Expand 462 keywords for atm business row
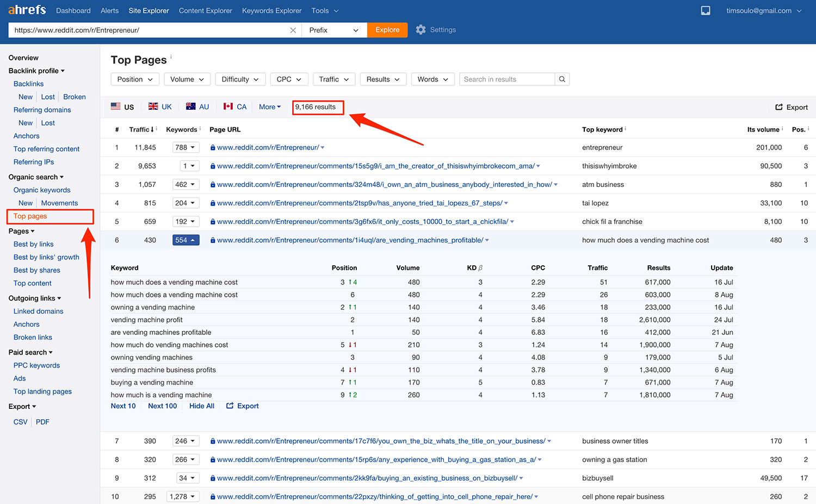 186,184
